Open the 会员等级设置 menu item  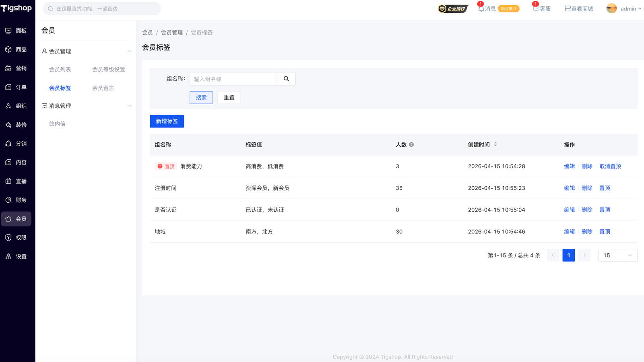[108, 69]
